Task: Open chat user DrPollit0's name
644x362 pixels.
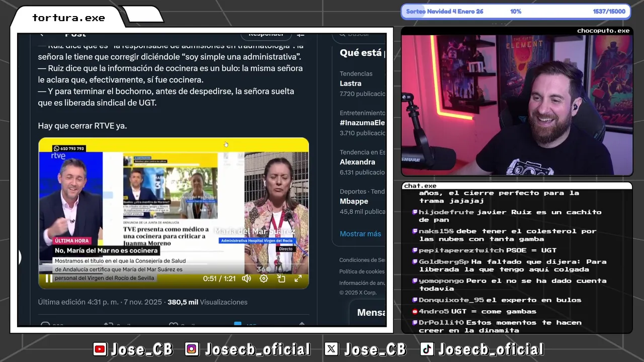Action: point(441,323)
